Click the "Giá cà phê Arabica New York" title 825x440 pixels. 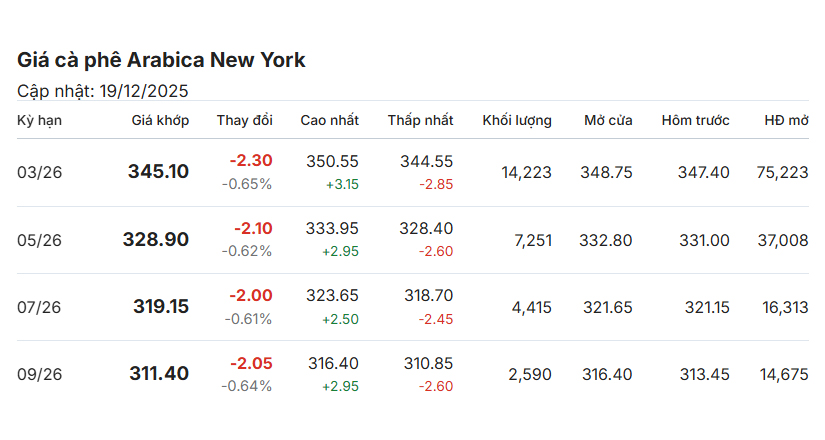pyautogui.click(x=161, y=60)
